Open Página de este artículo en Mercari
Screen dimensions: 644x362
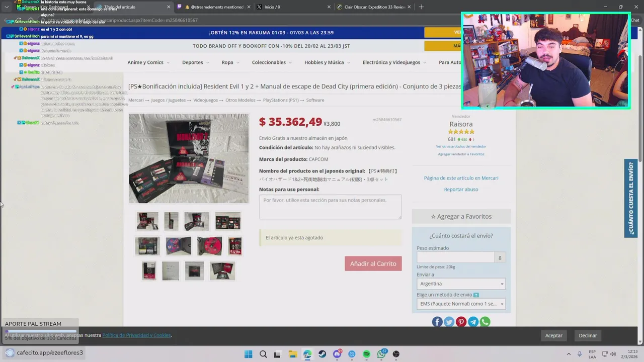point(461,178)
